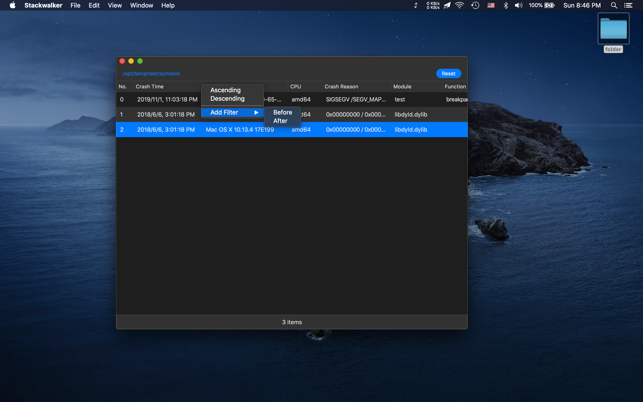Choose Descending sort order

click(227, 99)
